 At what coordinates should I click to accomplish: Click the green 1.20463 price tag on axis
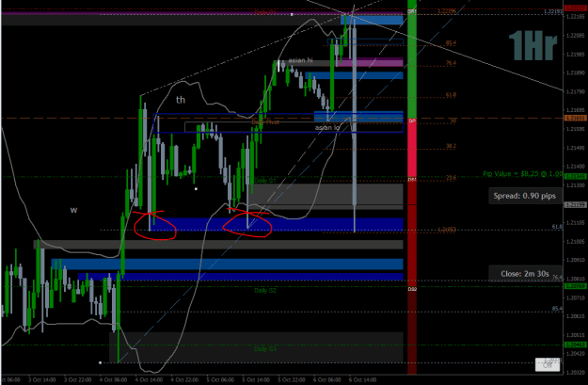tap(575, 345)
